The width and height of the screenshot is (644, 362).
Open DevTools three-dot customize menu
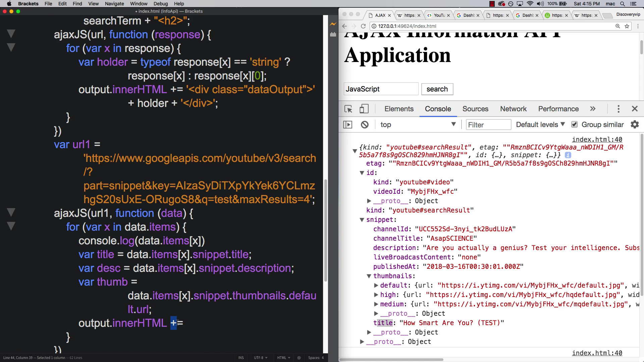point(619,109)
